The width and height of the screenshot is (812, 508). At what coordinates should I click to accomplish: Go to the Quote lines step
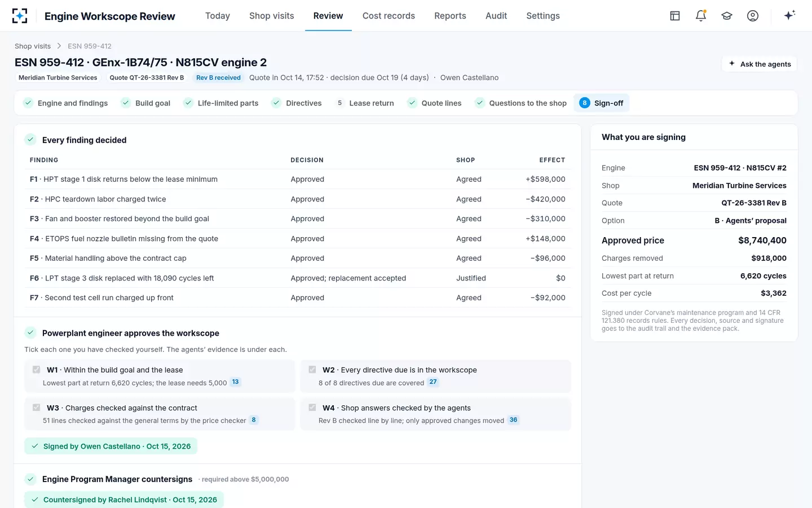(435, 103)
